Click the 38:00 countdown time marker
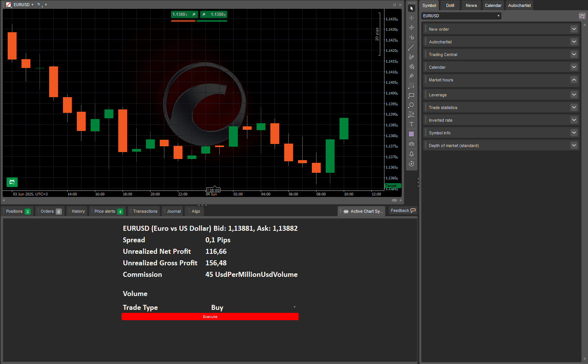Screen dimensions: 588x364 (214, 190)
